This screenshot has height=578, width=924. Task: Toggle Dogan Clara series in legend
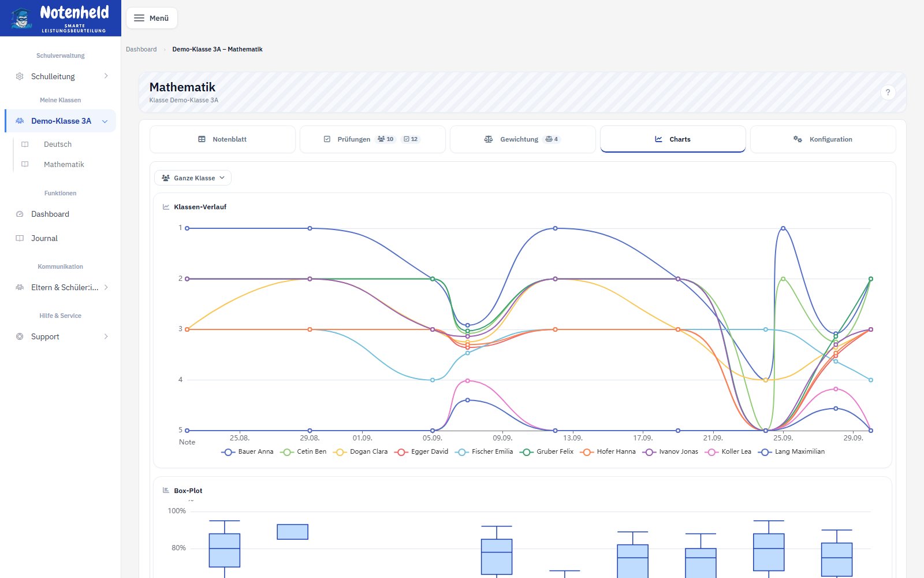(361, 452)
